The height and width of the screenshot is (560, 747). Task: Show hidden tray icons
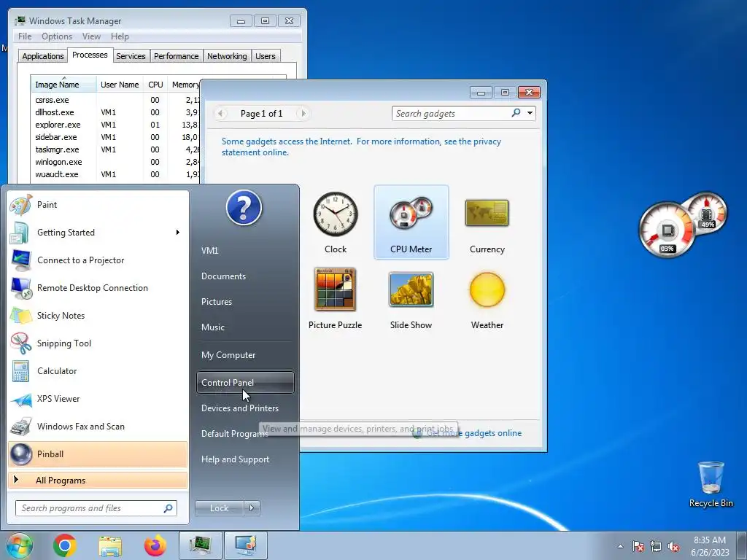coord(620,546)
